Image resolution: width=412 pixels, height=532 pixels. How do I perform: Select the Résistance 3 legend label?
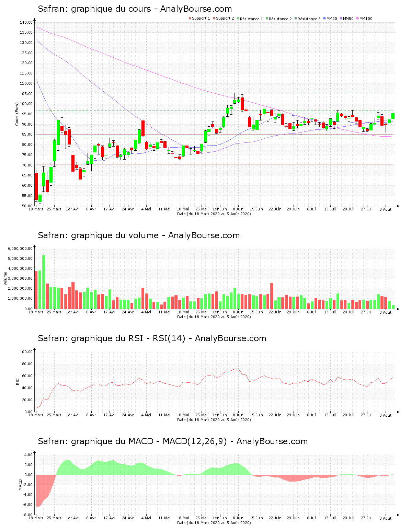click(309, 19)
